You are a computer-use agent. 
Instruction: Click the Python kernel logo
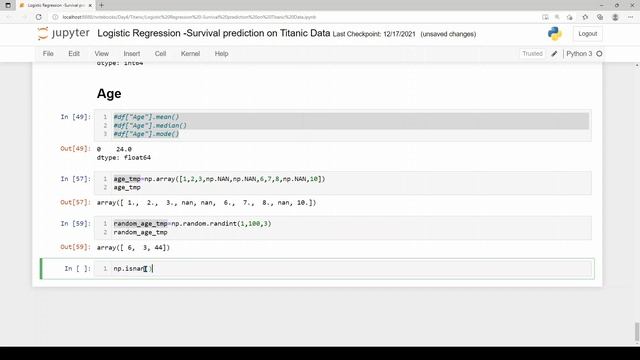pos(555,34)
